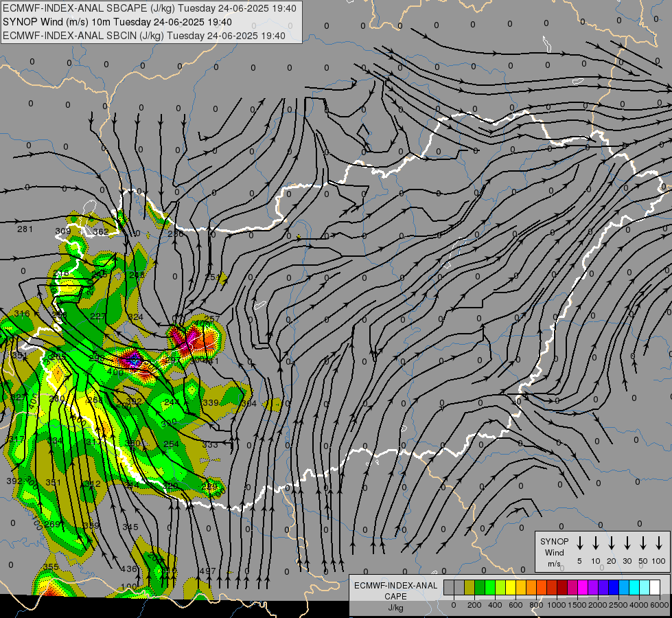Click the wind arrow above the 10 m/s label
Screen dimensions: 672x618
[596, 543]
